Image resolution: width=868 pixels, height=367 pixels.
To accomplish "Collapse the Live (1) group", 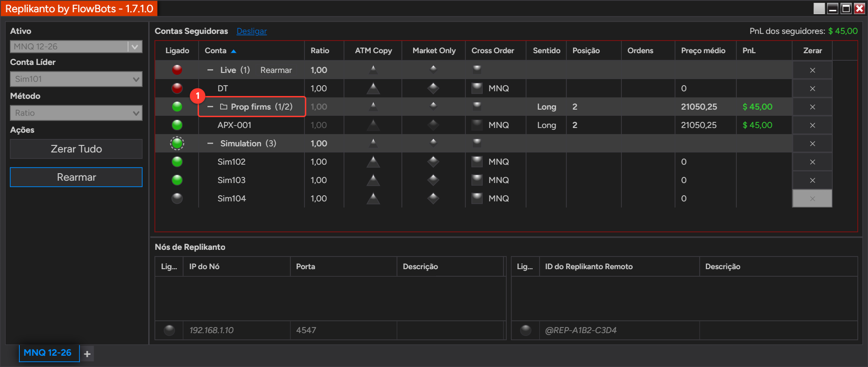I will [x=210, y=70].
